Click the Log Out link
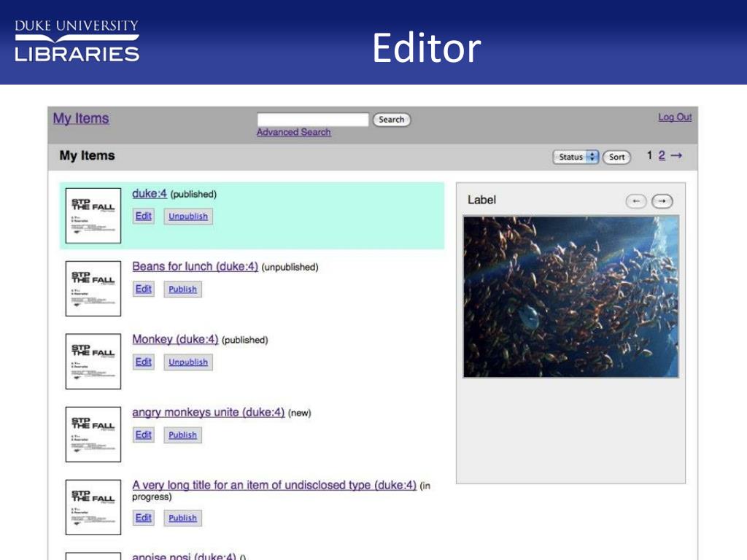This screenshot has width=747, height=560. [x=675, y=117]
